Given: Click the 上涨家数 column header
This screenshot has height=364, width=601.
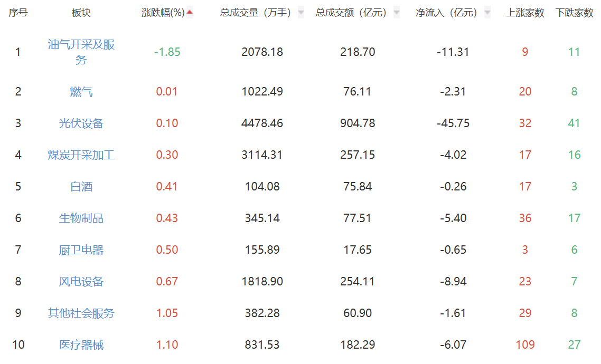Looking at the screenshot, I should coord(525,13).
